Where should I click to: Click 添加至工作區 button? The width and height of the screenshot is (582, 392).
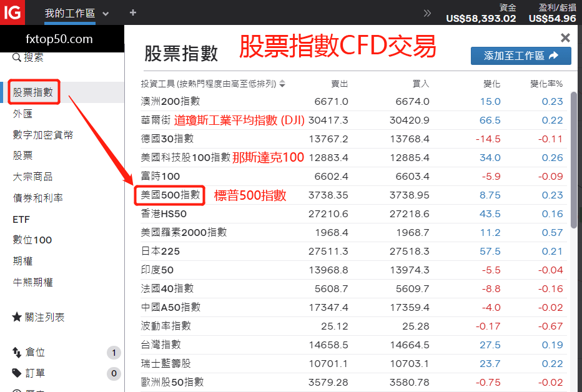coord(521,56)
